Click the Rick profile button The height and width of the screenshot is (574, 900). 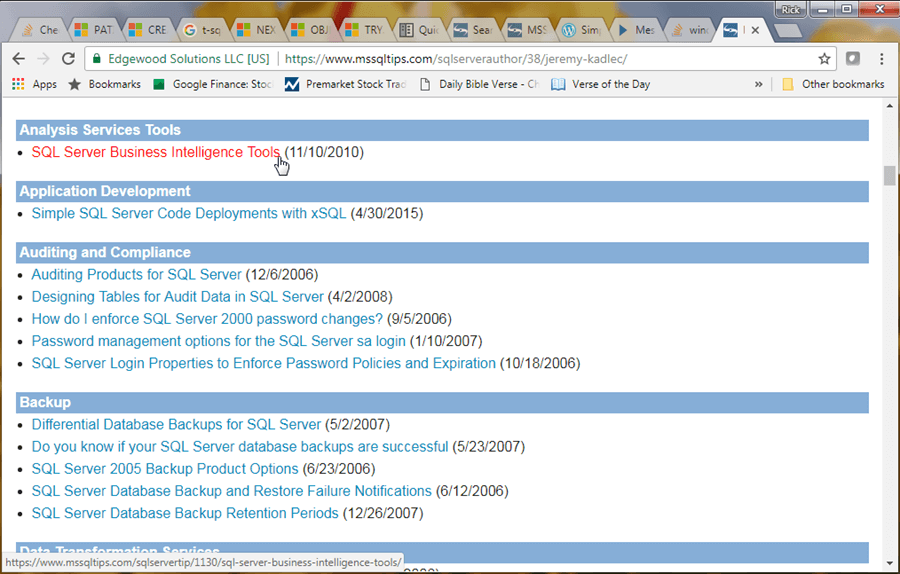pos(790,9)
